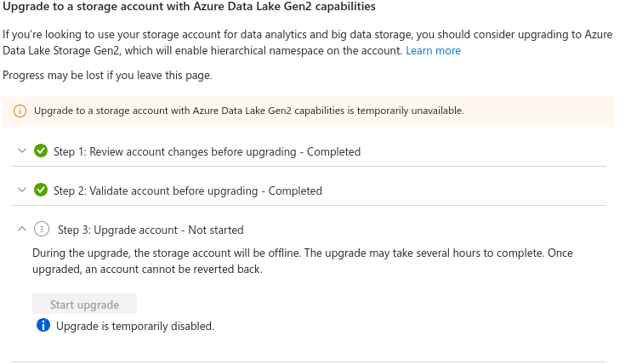Select the Step 2 Validate account title
Screen dimensions: 631x364
pos(187,191)
